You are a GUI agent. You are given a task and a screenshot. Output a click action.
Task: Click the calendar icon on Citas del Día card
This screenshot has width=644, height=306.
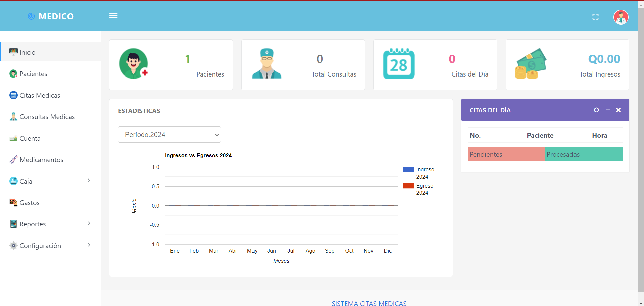tap(399, 64)
